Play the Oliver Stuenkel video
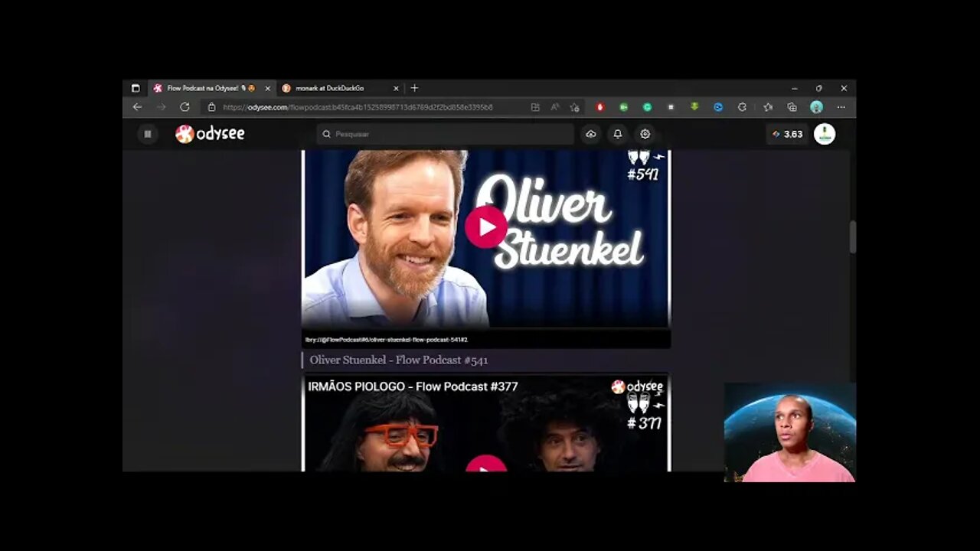The image size is (980, 551). pyautogui.click(x=486, y=227)
